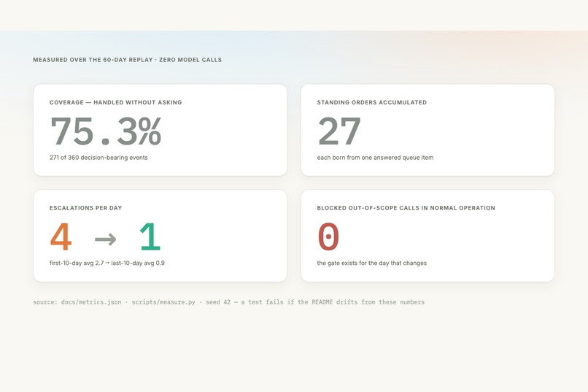Click 'each born from one answered queue item'
588x392 pixels.
[375, 158]
